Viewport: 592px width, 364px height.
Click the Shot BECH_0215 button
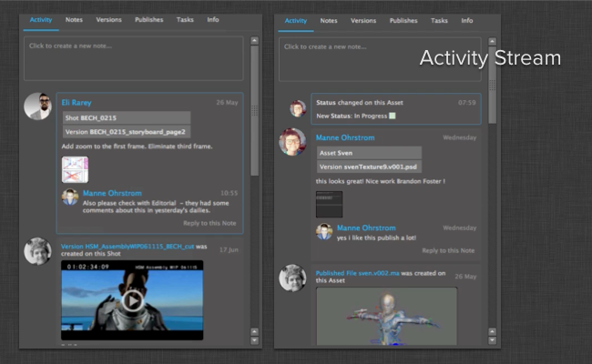tap(126, 117)
